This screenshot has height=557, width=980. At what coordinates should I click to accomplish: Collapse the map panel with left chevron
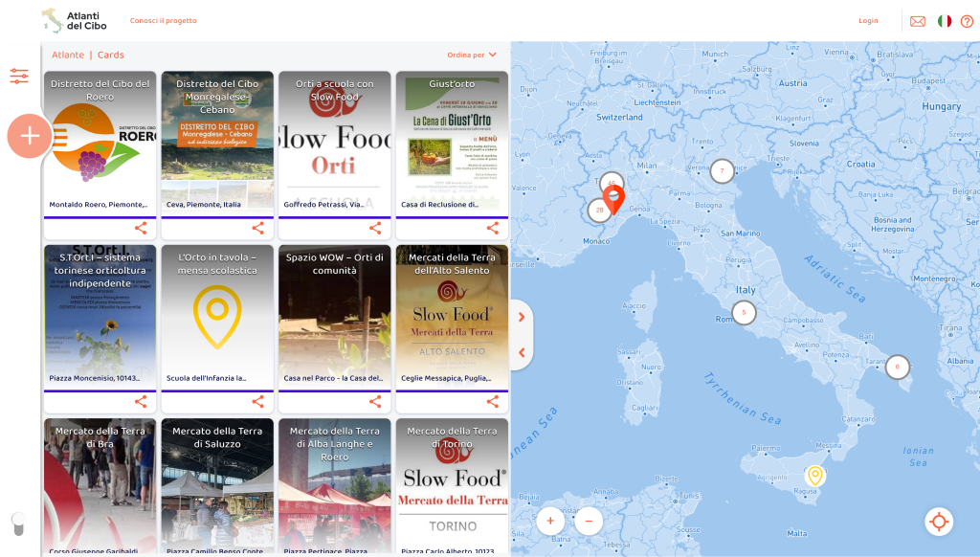click(x=522, y=352)
